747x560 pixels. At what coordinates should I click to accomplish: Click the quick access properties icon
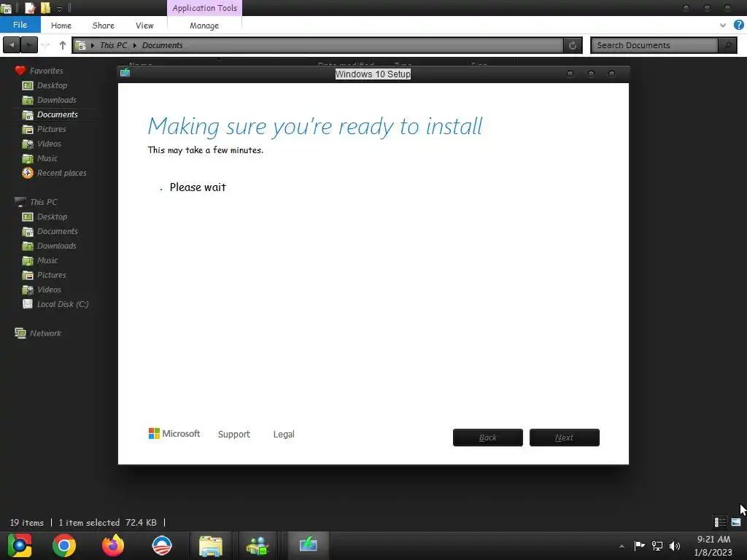click(x=31, y=8)
